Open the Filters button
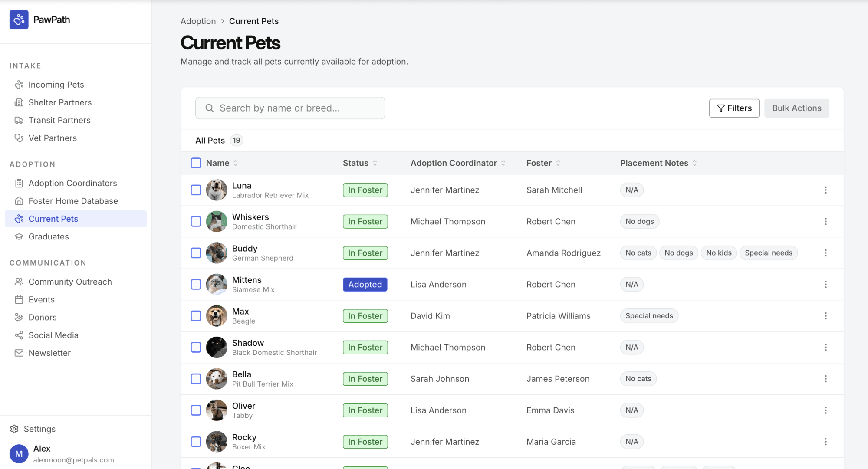868x469 pixels. [x=734, y=108]
